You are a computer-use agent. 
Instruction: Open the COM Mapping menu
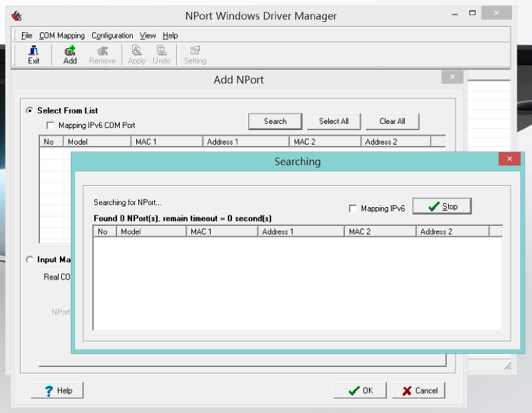click(62, 35)
